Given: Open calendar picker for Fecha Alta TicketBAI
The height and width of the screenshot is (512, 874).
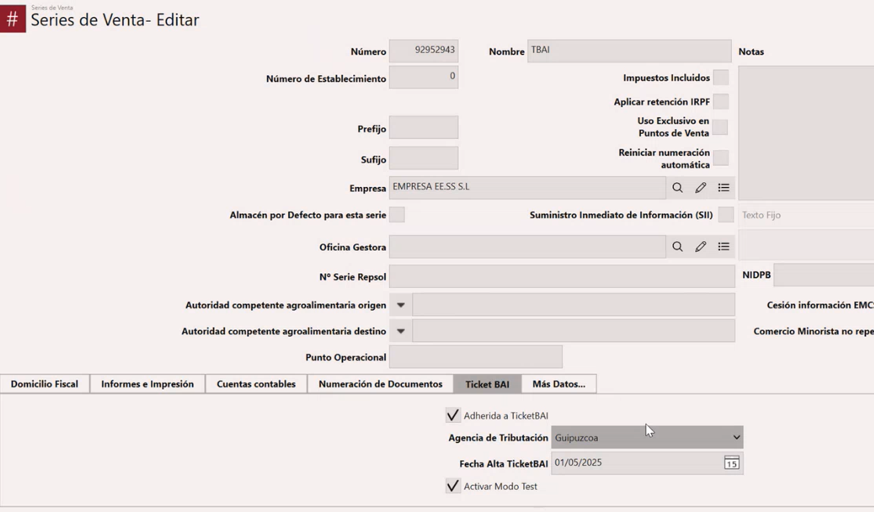Looking at the screenshot, I should (x=731, y=462).
